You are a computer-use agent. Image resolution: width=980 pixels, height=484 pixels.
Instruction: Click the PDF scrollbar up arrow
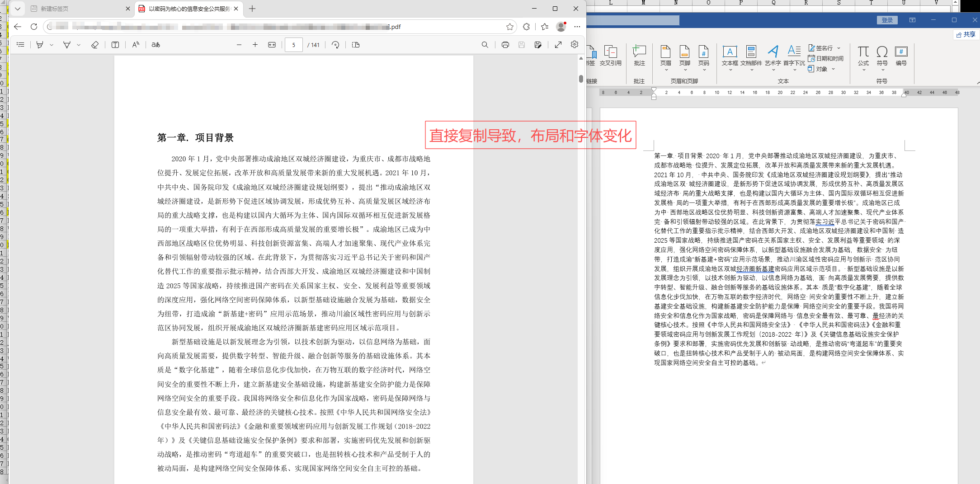[x=581, y=59]
